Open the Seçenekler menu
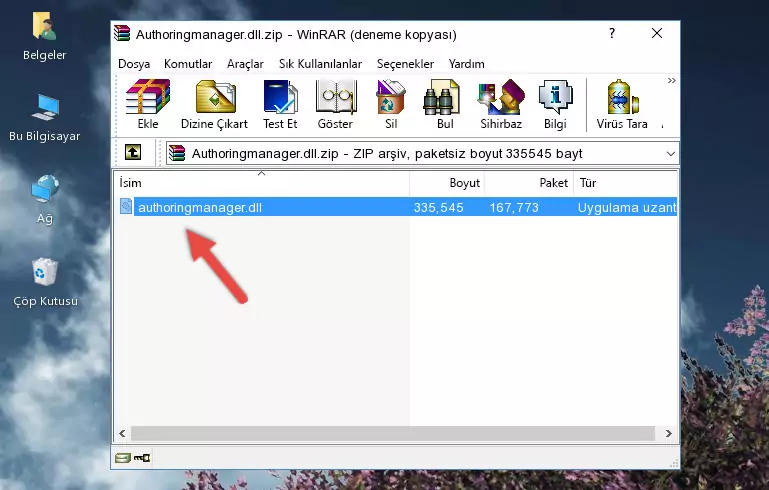The height and width of the screenshot is (490, 769). (405, 64)
